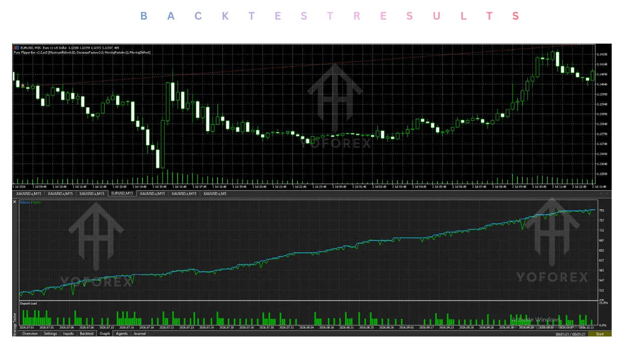Select the Graph tab in Strategy Tester
This screenshot has height=362, width=644.
pyautogui.click(x=105, y=333)
